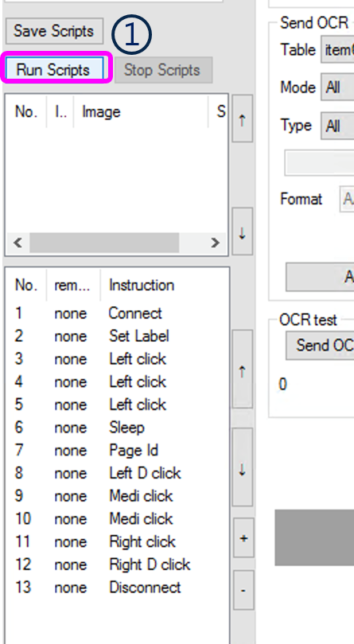Move instruction down with arrow button
Viewport: 354px width, 644px height.
[x=242, y=467]
